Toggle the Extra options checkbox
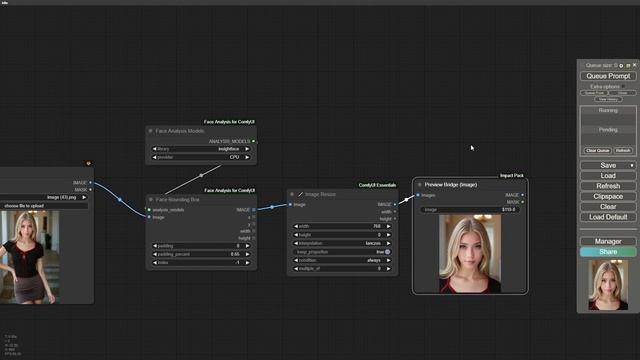This screenshot has width=640, height=360. [x=623, y=87]
